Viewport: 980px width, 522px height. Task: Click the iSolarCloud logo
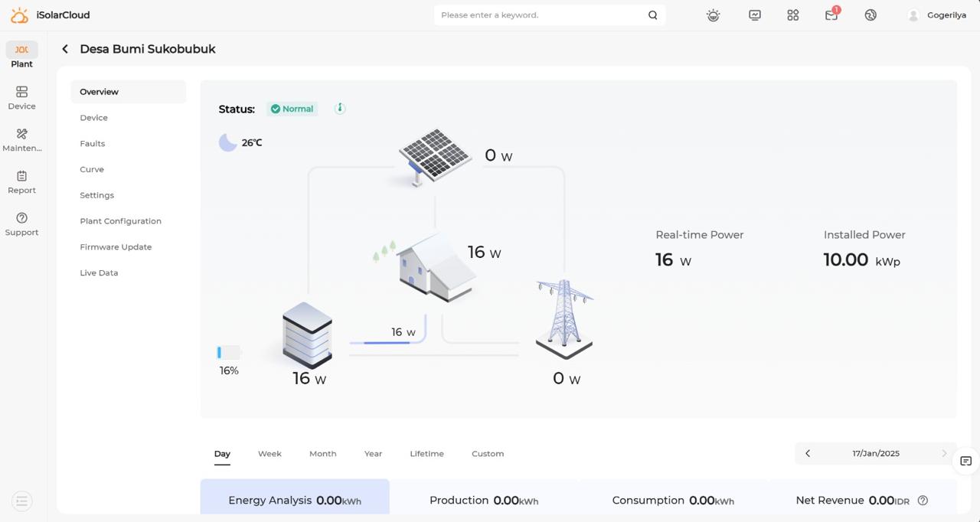point(50,15)
